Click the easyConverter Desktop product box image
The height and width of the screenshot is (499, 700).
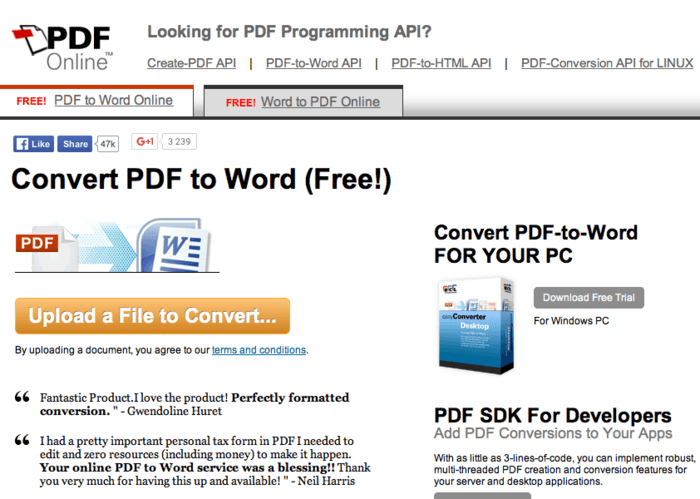coord(476,325)
